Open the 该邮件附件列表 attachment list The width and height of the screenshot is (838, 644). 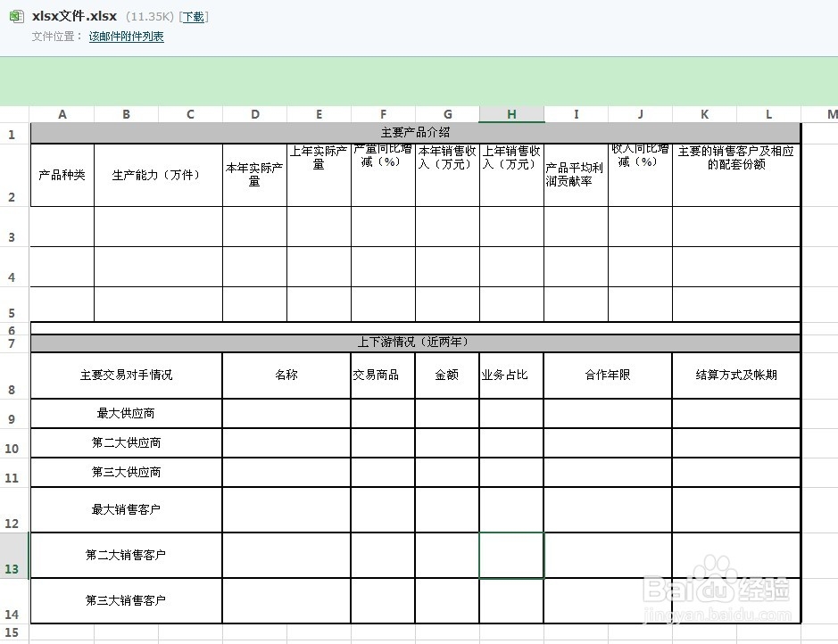(125, 37)
